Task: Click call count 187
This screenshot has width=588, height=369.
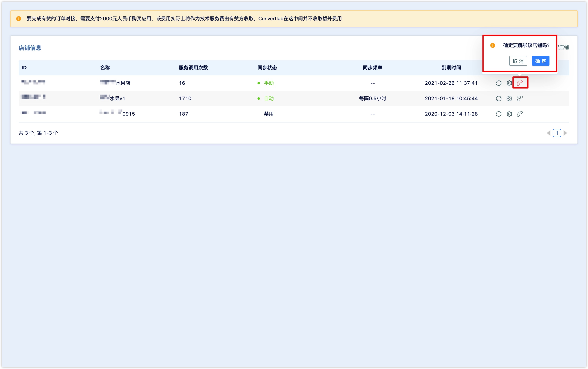Action: point(183,114)
